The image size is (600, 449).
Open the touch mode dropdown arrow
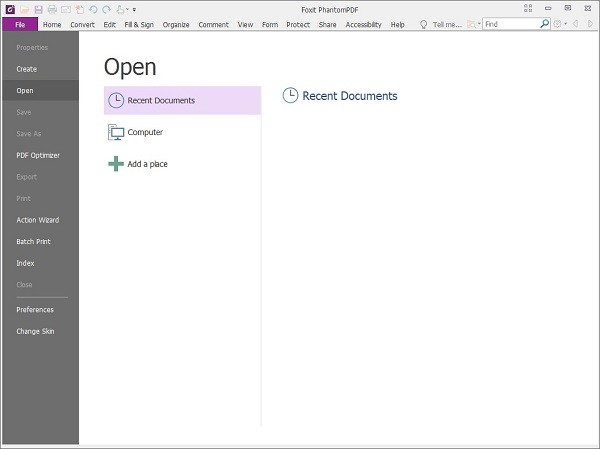point(127,10)
